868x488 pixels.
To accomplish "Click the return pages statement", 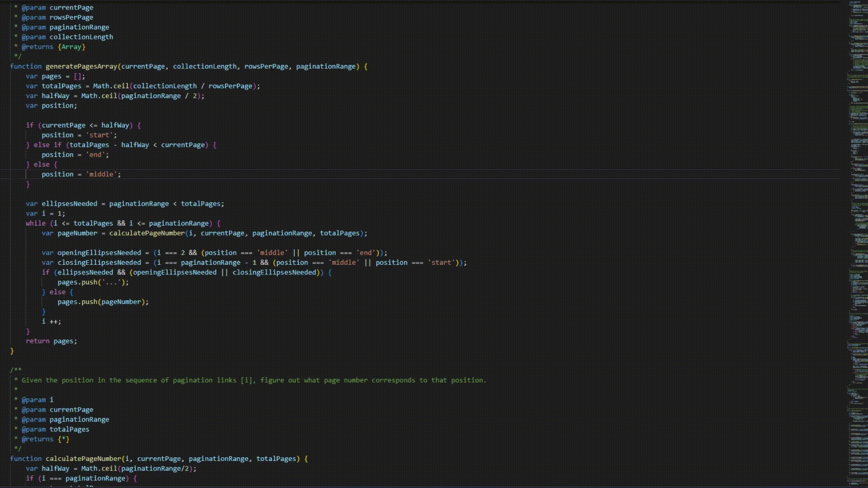I will (x=51, y=341).
